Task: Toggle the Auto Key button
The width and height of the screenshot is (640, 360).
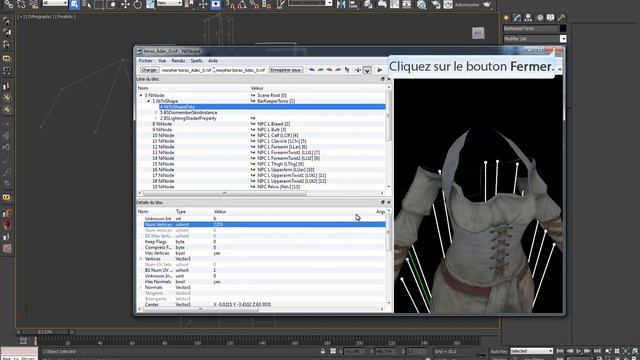Action: tap(499, 351)
